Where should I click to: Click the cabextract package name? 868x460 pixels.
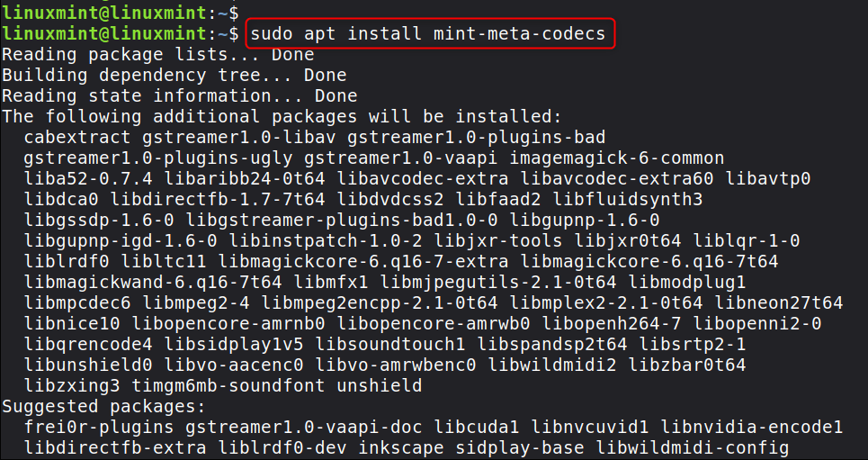(78, 137)
